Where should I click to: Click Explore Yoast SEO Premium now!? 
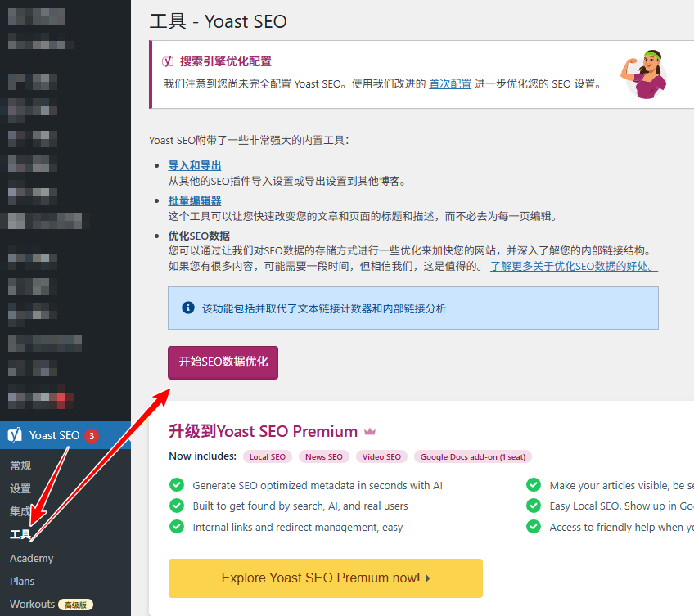click(x=325, y=578)
